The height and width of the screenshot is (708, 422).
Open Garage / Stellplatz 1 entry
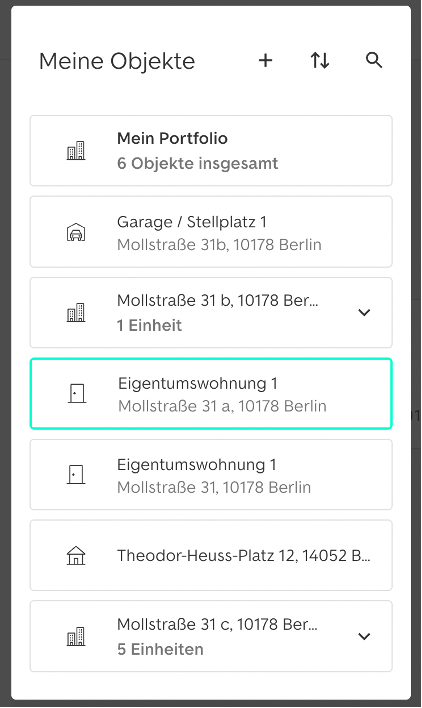pyautogui.click(x=211, y=232)
